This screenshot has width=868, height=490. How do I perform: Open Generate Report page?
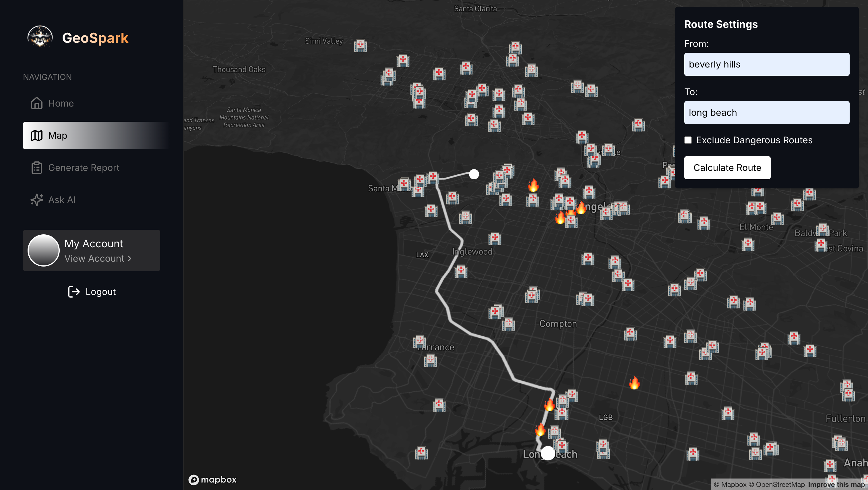(84, 168)
